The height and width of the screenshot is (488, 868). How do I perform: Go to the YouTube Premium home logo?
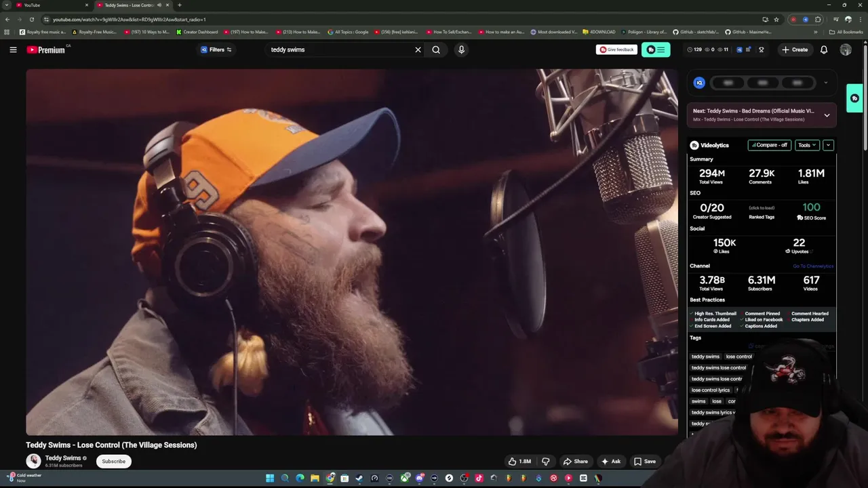46,49
